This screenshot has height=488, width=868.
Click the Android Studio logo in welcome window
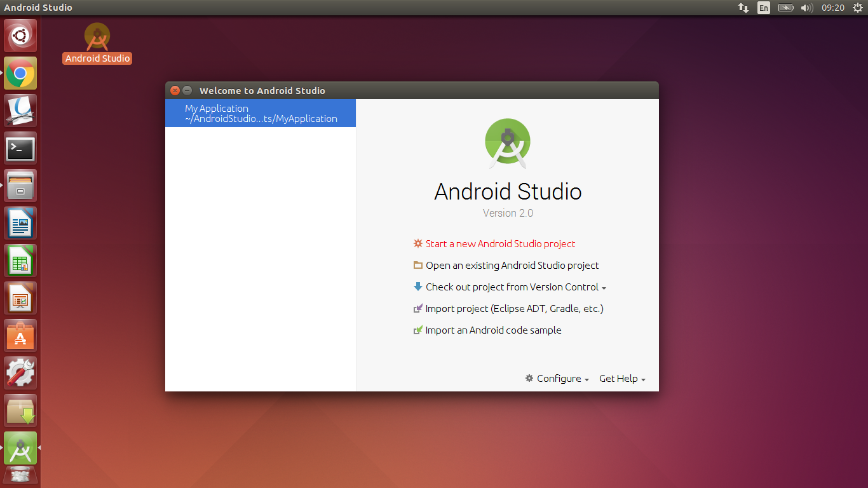[508, 143]
